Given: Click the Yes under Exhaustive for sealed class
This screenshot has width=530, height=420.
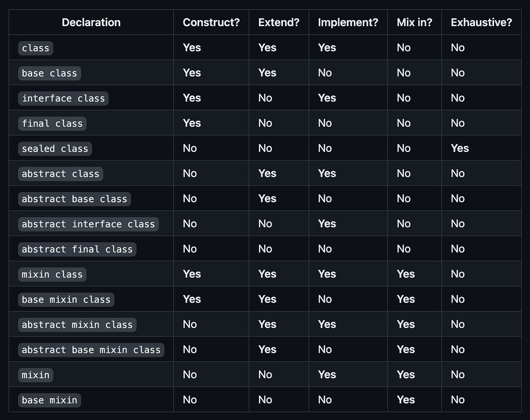Looking at the screenshot, I should pyautogui.click(x=460, y=148).
